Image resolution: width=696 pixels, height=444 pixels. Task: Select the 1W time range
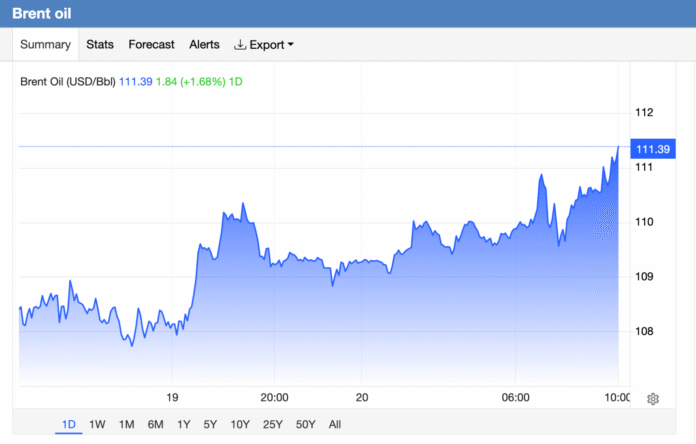[97, 424]
